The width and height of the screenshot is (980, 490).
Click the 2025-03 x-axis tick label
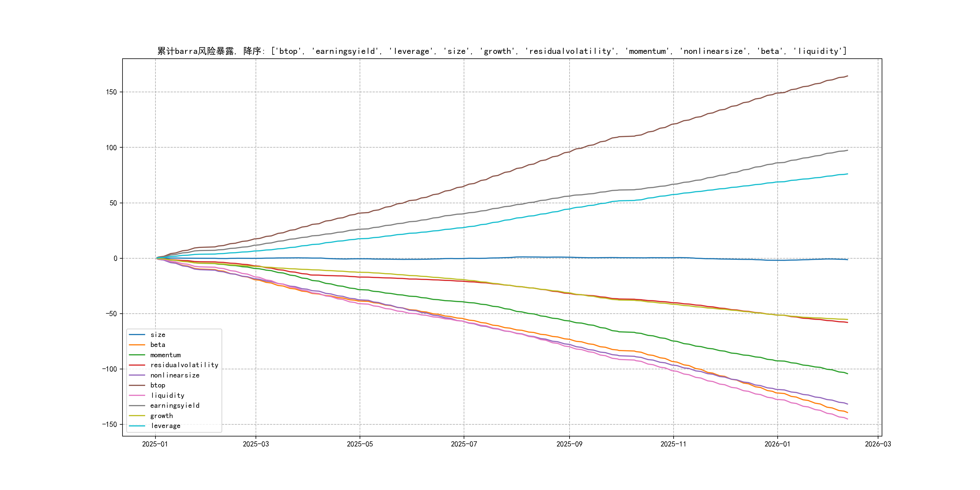[256, 444]
